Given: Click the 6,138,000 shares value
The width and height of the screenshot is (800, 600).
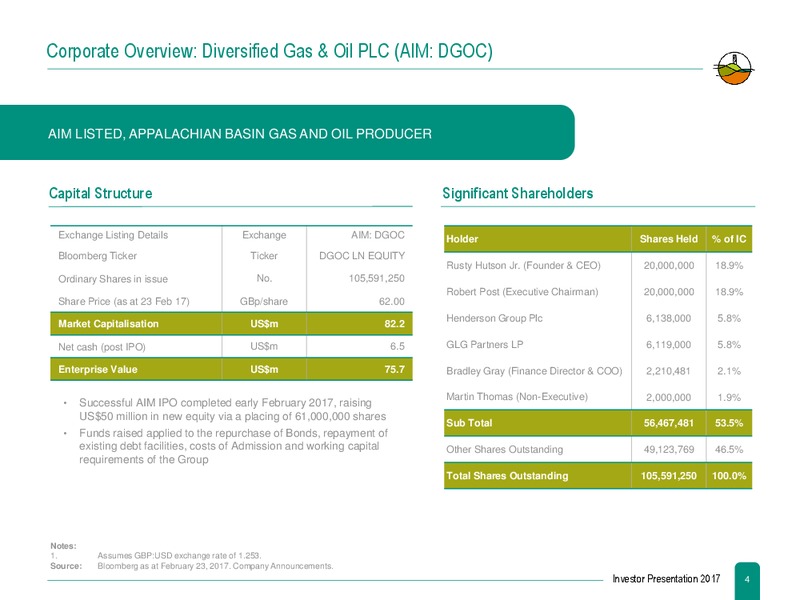Looking at the screenshot, I should pyautogui.click(x=668, y=318).
